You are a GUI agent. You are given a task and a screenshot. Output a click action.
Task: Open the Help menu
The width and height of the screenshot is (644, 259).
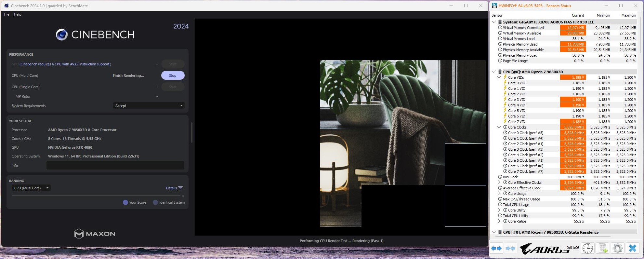point(18,14)
